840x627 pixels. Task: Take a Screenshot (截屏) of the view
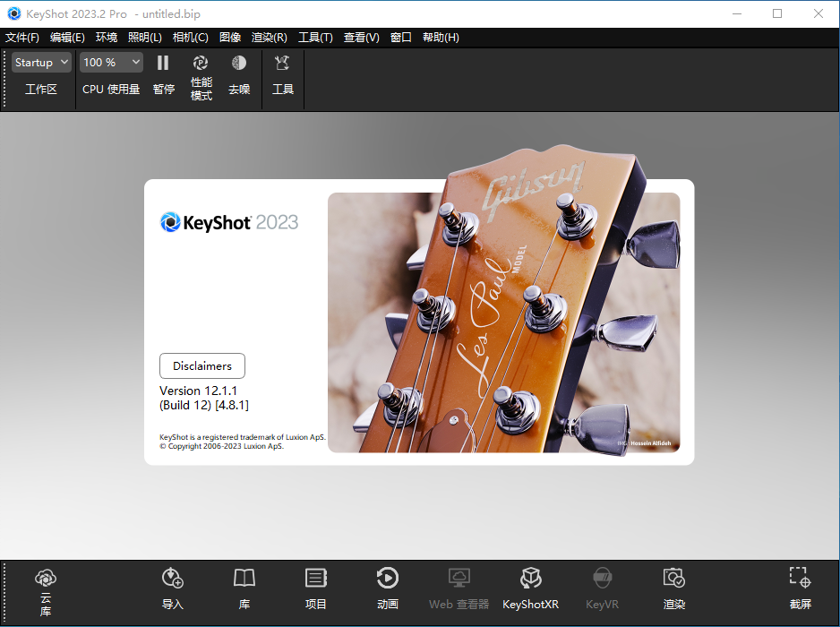click(800, 588)
